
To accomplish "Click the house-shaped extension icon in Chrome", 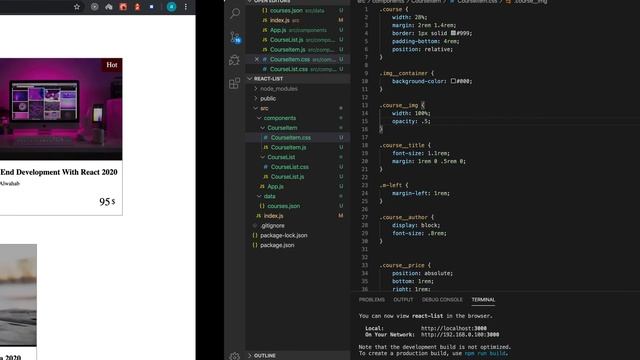I will click(109, 7).
